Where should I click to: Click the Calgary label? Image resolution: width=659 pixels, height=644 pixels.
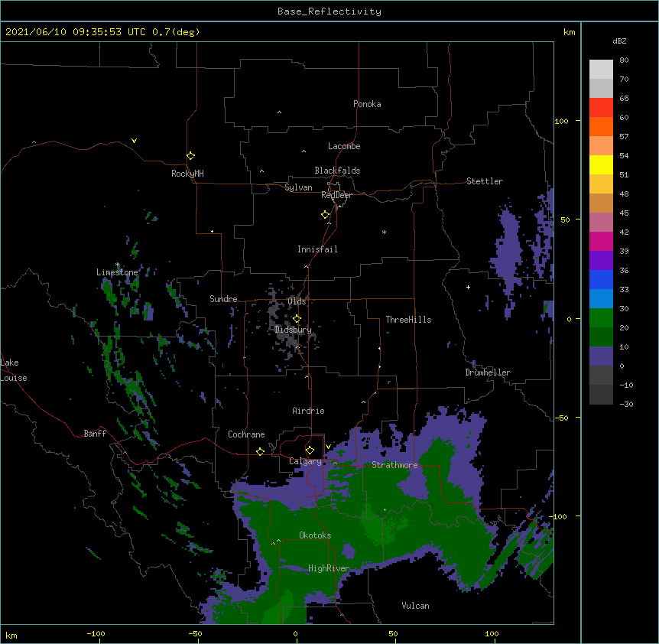[x=305, y=461]
